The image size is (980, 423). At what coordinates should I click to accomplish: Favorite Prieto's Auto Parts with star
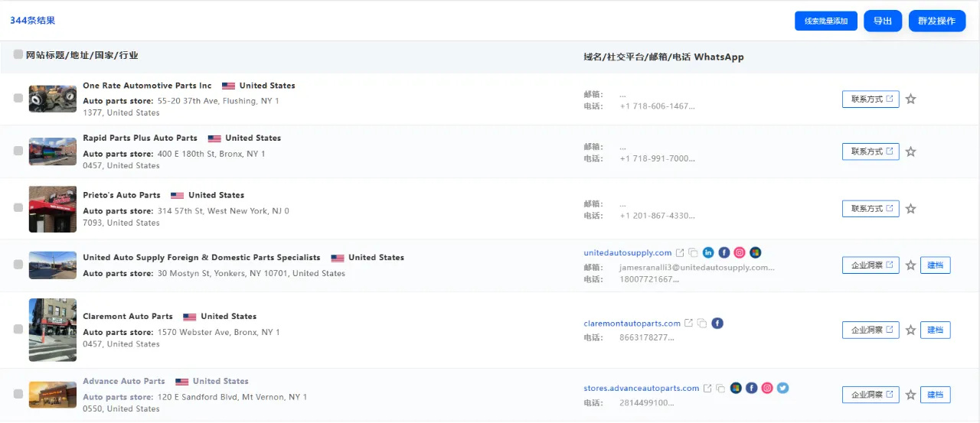(910, 208)
